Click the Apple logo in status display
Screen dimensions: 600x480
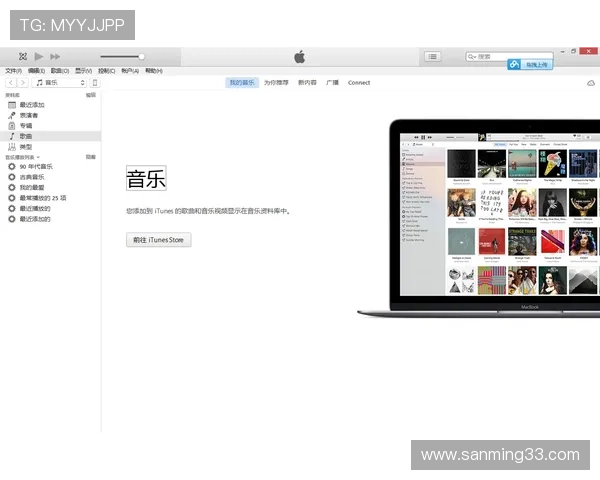(300, 57)
